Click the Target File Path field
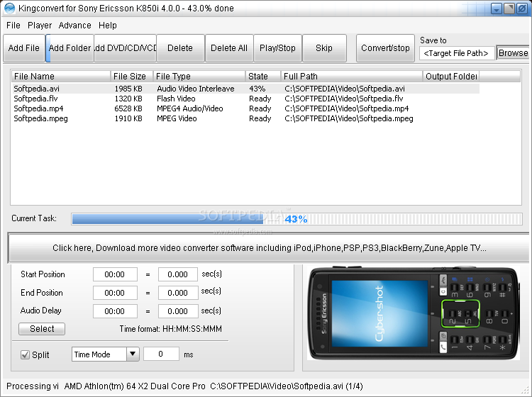The height and width of the screenshot is (397, 532). (457, 53)
